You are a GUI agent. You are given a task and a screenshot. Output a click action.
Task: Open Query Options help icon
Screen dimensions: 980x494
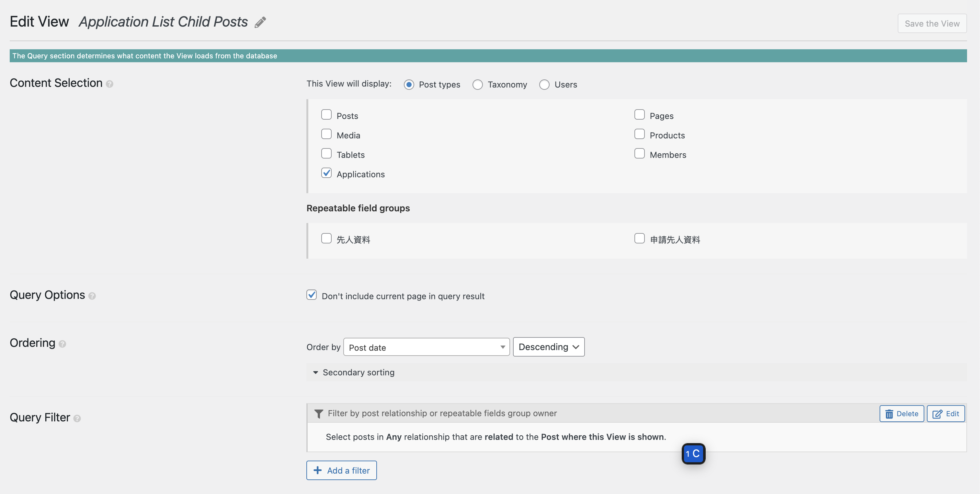point(92,296)
